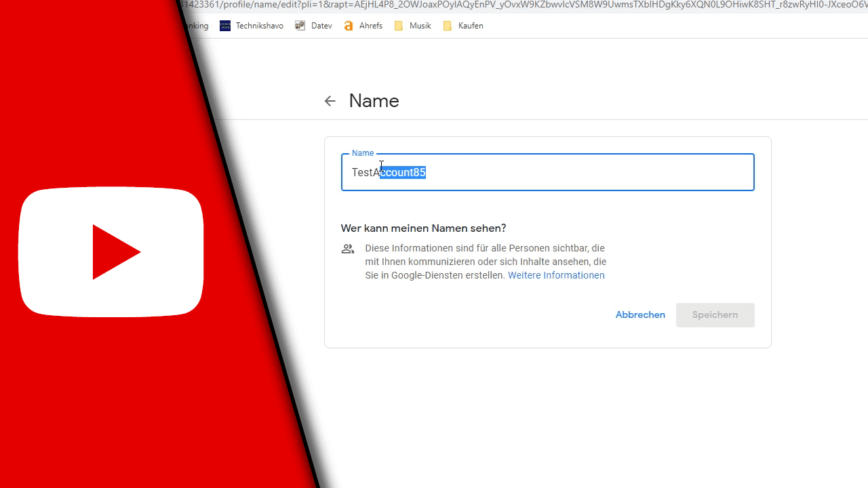Click the back arrow next to Name
868x488 pixels.
pyautogui.click(x=330, y=101)
